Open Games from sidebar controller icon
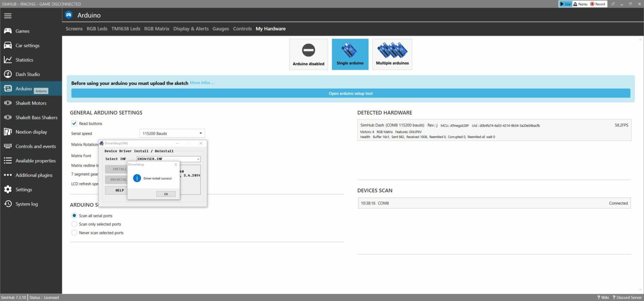Viewport: 644px width, 301px height. 8,31
